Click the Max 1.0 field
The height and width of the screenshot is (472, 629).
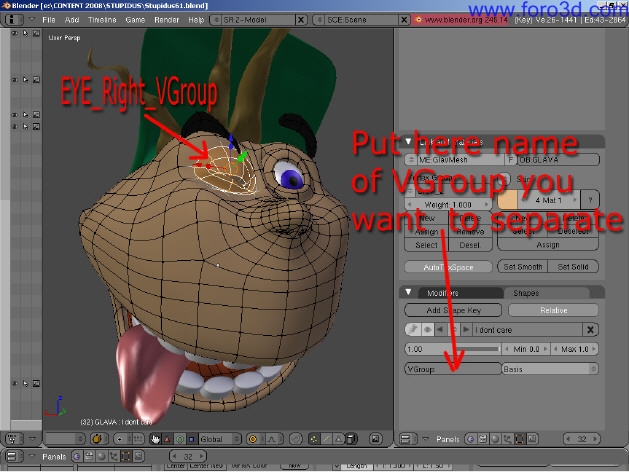[x=574, y=349]
